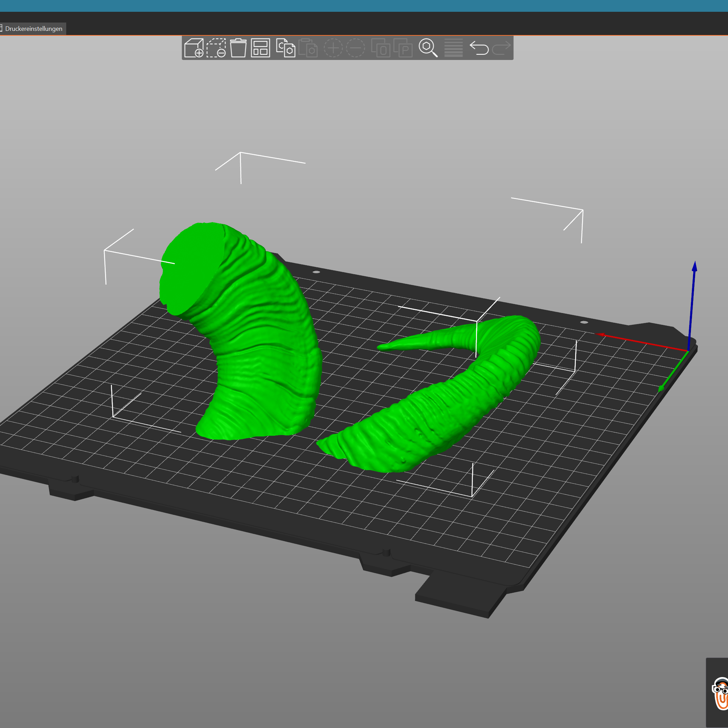Image resolution: width=728 pixels, height=728 pixels.
Task: Click the Copy objects icon
Action: (x=285, y=48)
